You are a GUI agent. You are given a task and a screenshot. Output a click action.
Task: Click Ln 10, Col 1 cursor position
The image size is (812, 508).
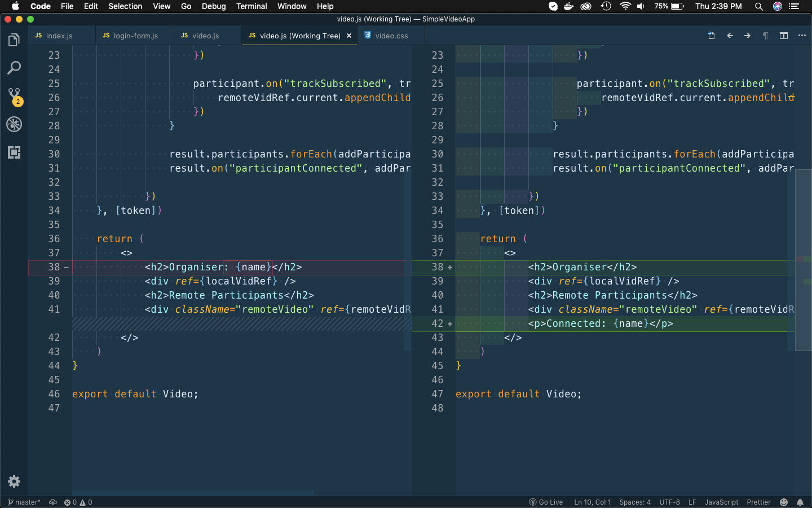pyautogui.click(x=592, y=502)
